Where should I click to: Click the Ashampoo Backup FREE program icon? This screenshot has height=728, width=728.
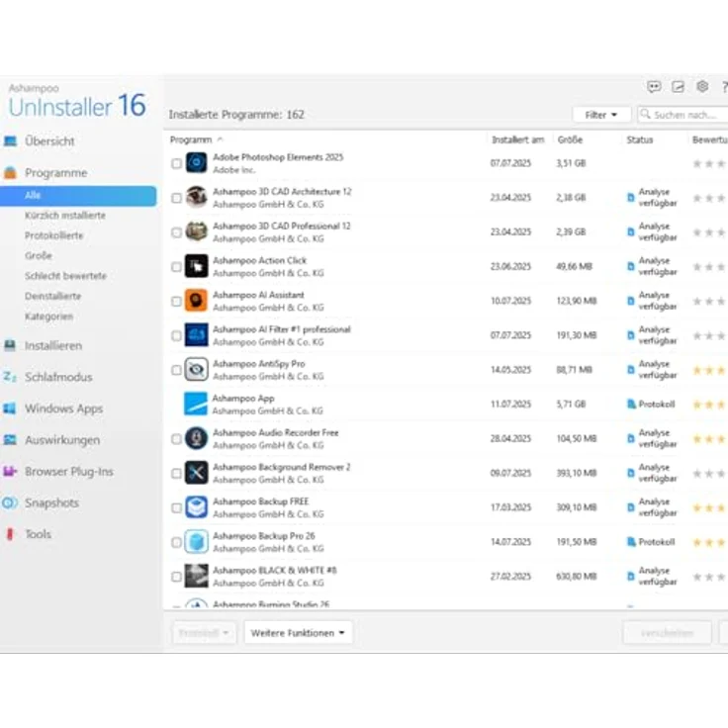click(x=197, y=507)
